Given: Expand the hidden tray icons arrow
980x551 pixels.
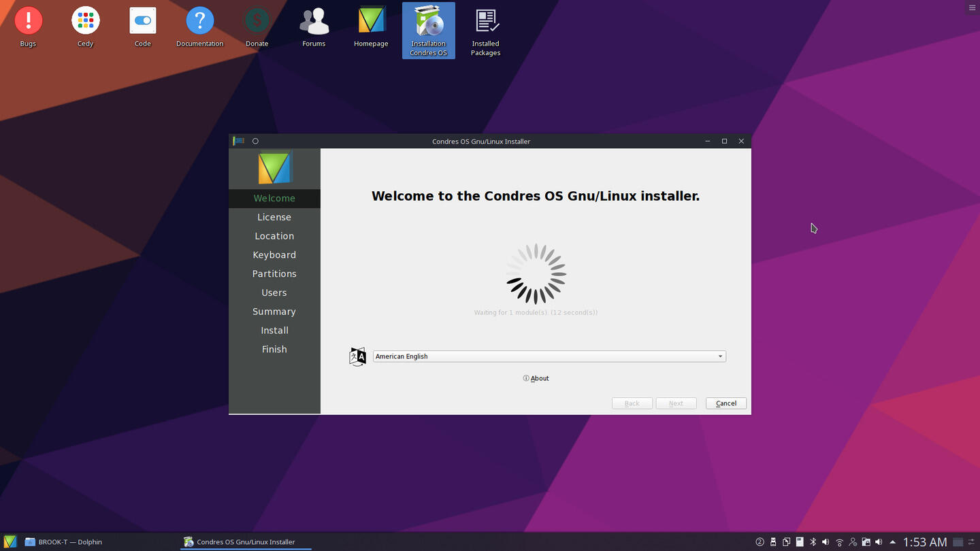Looking at the screenshot, I should [892, 542].
